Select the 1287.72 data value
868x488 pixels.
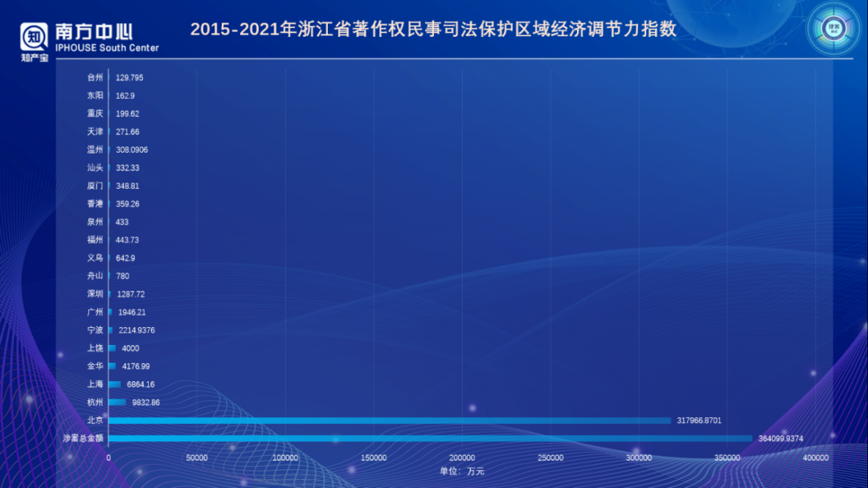pos(131,294)
